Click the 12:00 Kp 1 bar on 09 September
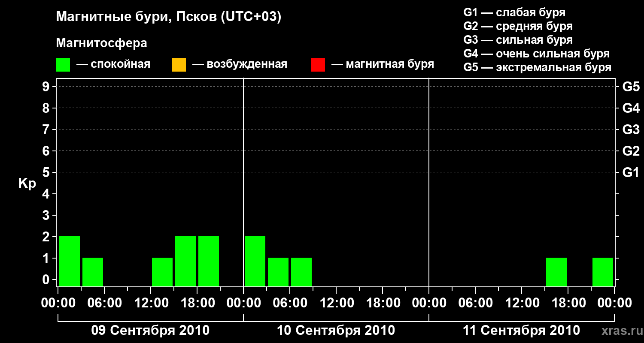The width and height of the screenshot is (644, 343). point(162,272)
